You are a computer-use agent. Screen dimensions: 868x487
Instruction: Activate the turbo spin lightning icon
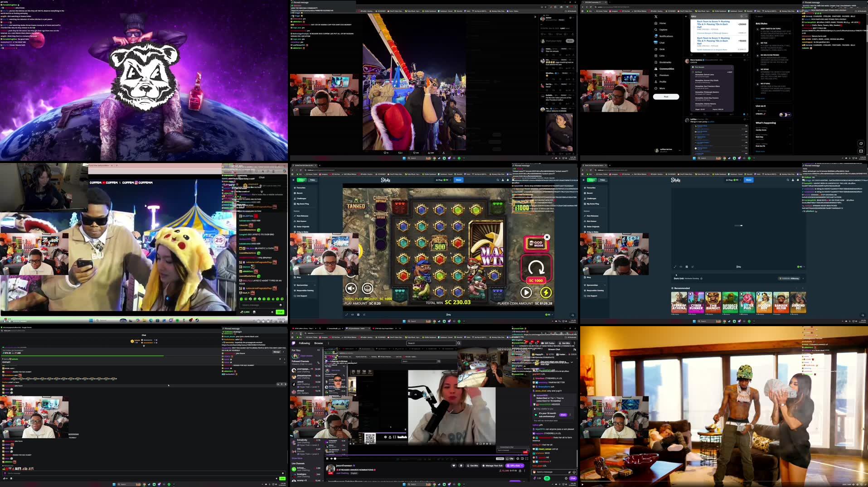(546, 293)
